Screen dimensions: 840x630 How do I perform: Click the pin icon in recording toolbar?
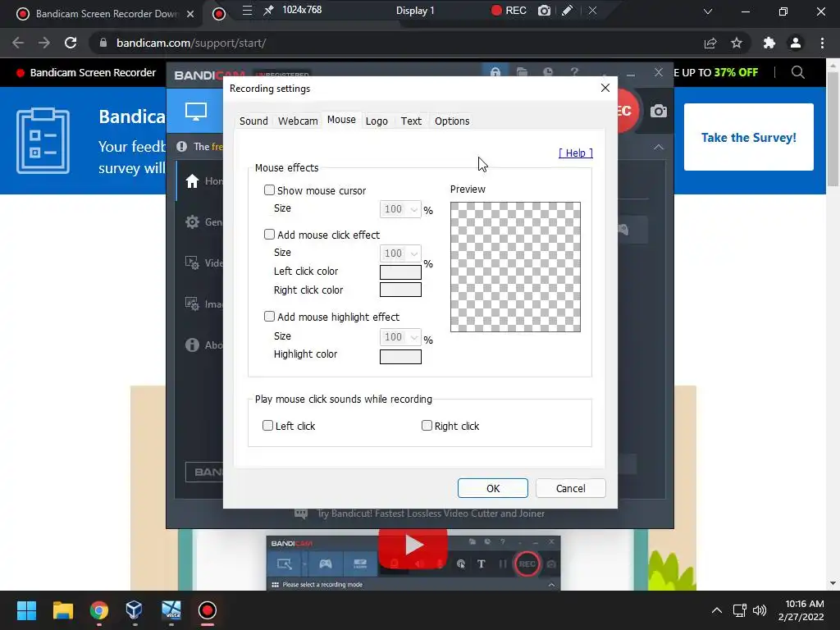[269, 10]
